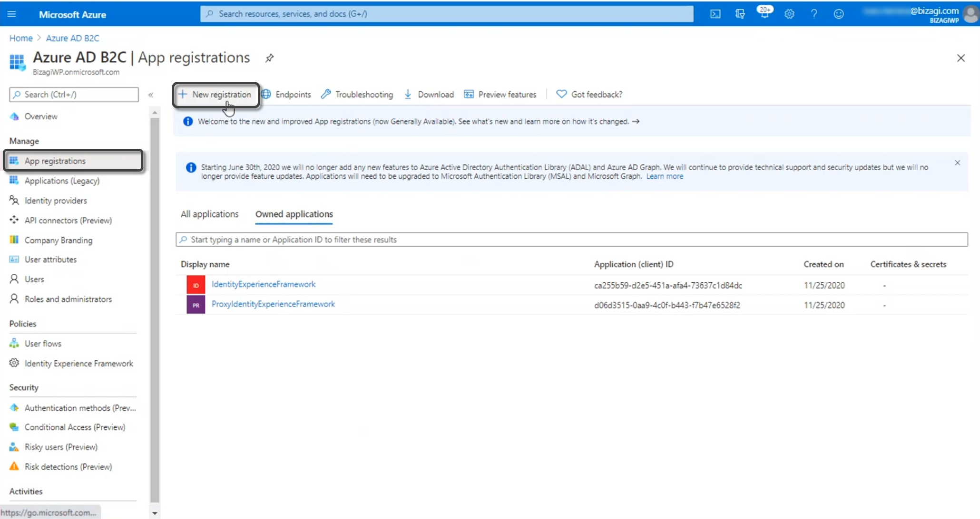Focus the sidebar Search (Ctrl+/) box
This screenshot has height=519, width=980.
click(74, 95)
